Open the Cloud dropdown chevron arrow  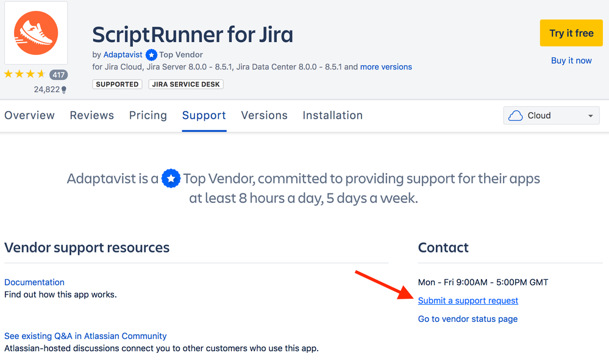(x=589, y=115)
